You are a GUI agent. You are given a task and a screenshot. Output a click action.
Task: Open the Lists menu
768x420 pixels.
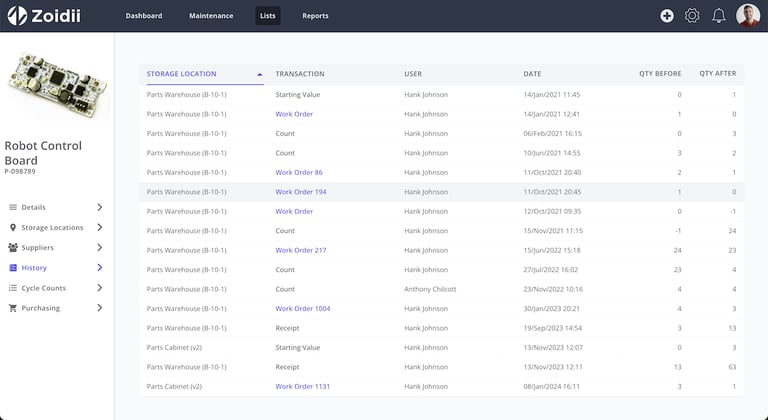(x=267, y=16)
